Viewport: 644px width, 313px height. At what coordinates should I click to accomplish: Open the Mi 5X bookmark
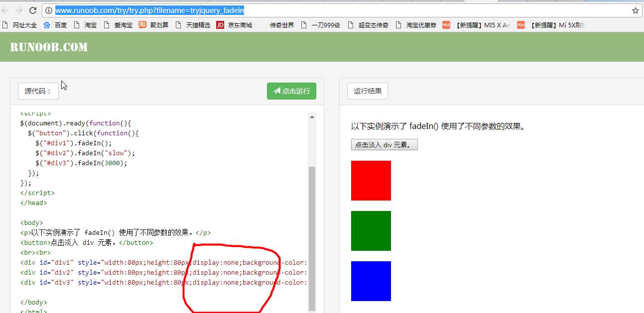(551, 25)
